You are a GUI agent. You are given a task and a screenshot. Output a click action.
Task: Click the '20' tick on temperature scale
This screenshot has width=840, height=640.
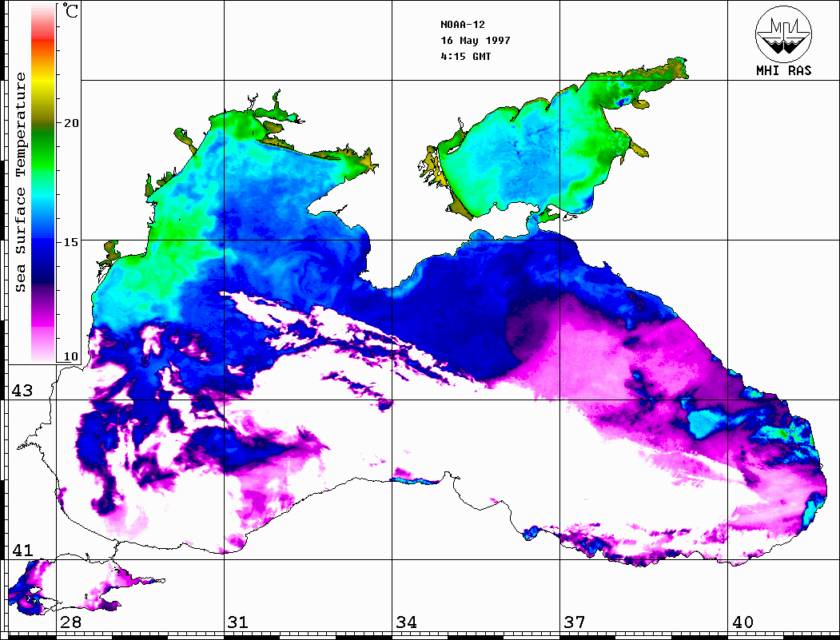[71, 122]
